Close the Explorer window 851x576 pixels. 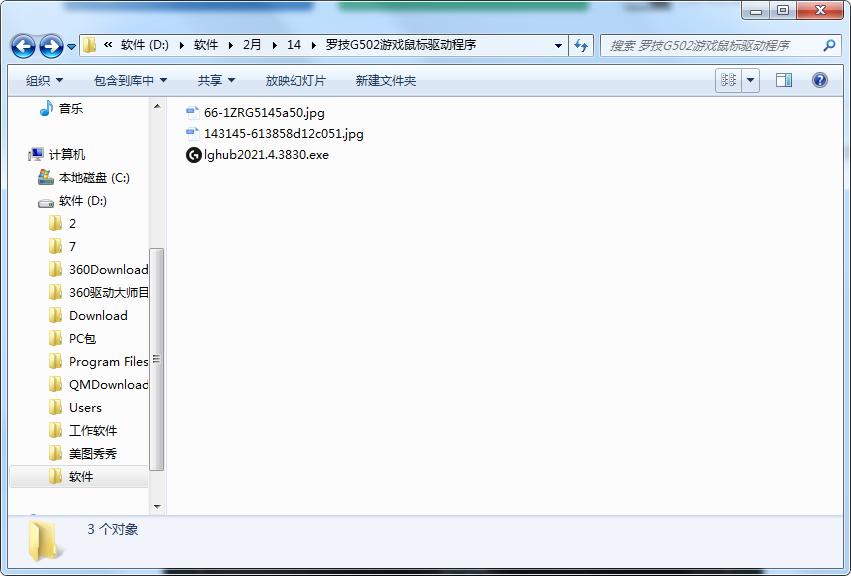pos(820,11)
